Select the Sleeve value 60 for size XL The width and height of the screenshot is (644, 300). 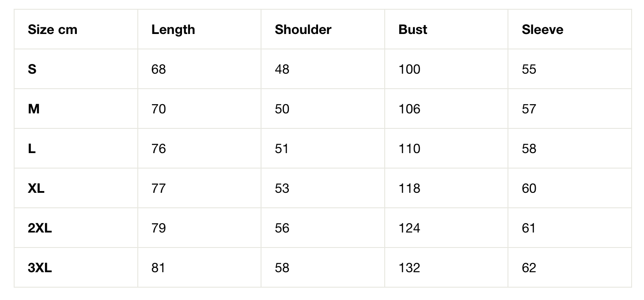click(529, 188)
